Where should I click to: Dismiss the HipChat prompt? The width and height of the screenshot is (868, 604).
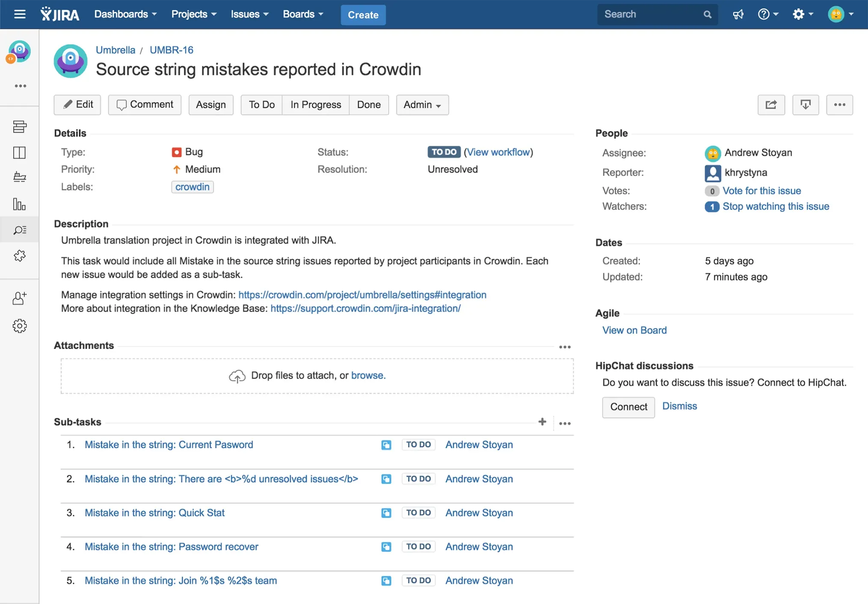click(679, 406)
